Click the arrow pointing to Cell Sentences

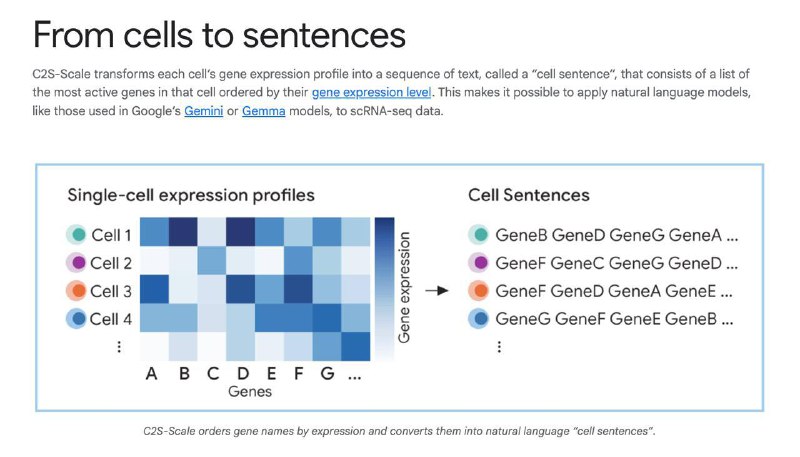[437, 291]
